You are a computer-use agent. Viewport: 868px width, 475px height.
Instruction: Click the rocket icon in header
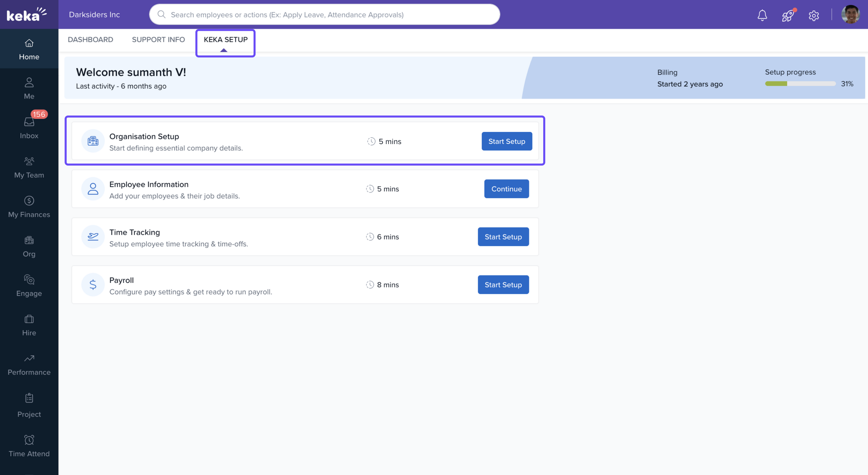(787, 15)
